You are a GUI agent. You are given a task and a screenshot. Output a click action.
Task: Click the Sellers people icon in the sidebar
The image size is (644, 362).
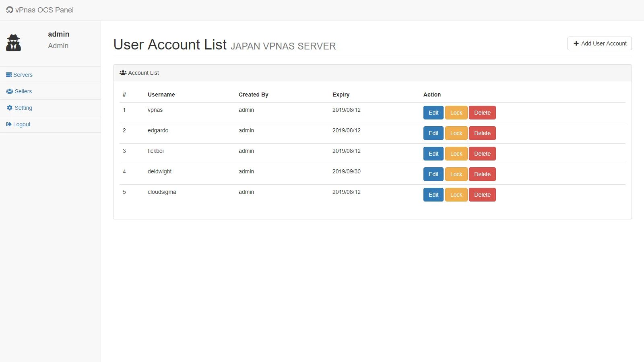(x=10, y=91)
